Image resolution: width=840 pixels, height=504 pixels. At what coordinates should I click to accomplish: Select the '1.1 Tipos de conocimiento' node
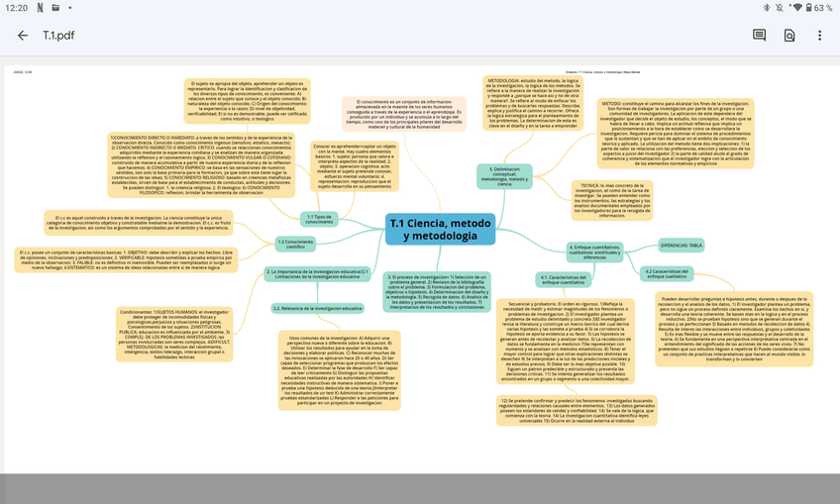point(319,219)
